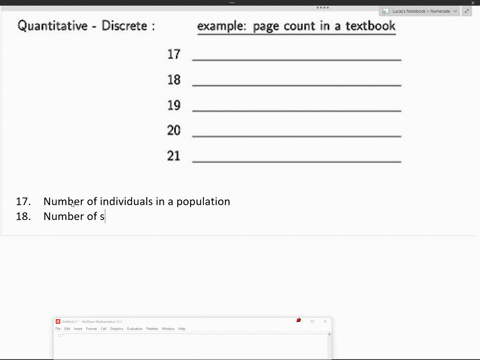Open the Cell menu in Mathematica window
Viewport: 480px width, 360px height.
[103, 329]
